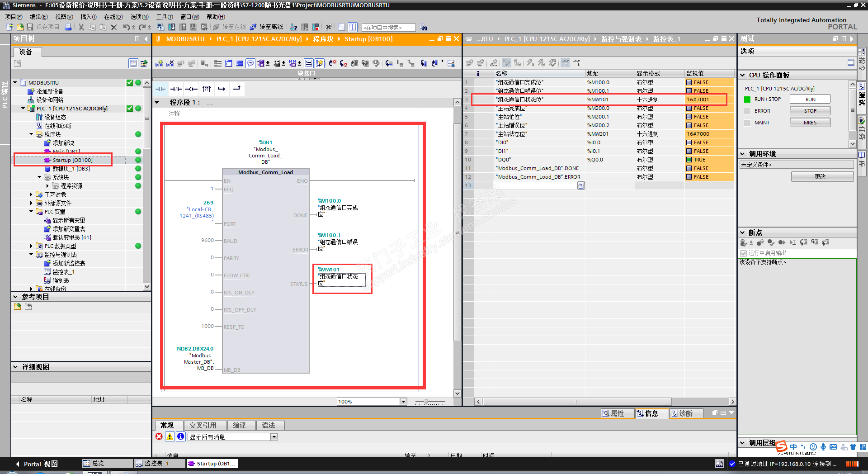Collapse the CPU 操作面板 section

(x=743, y=75)
